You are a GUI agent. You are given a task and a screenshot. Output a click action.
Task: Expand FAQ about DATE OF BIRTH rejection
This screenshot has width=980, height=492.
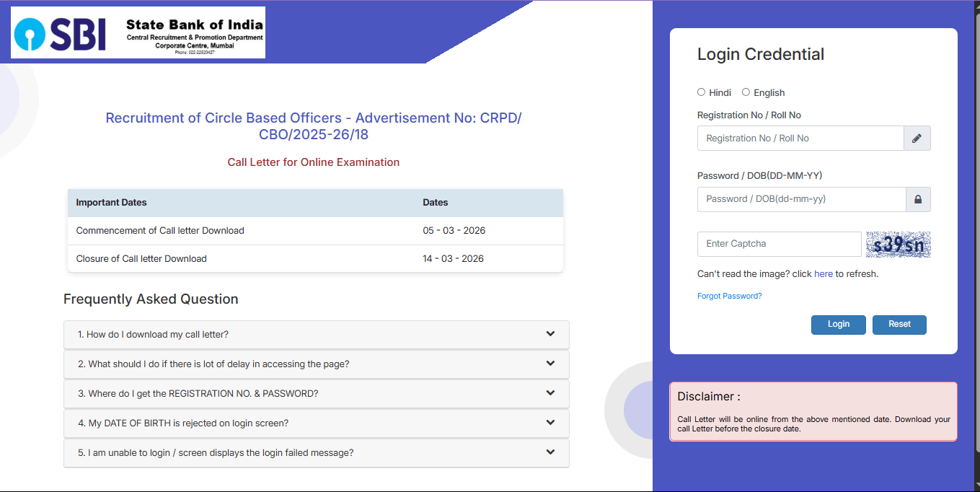click(315, 423)
